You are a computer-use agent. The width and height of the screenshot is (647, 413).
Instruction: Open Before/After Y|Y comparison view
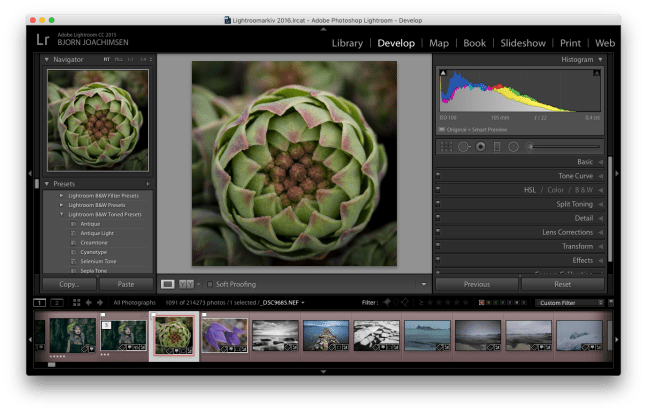[186, 284]
